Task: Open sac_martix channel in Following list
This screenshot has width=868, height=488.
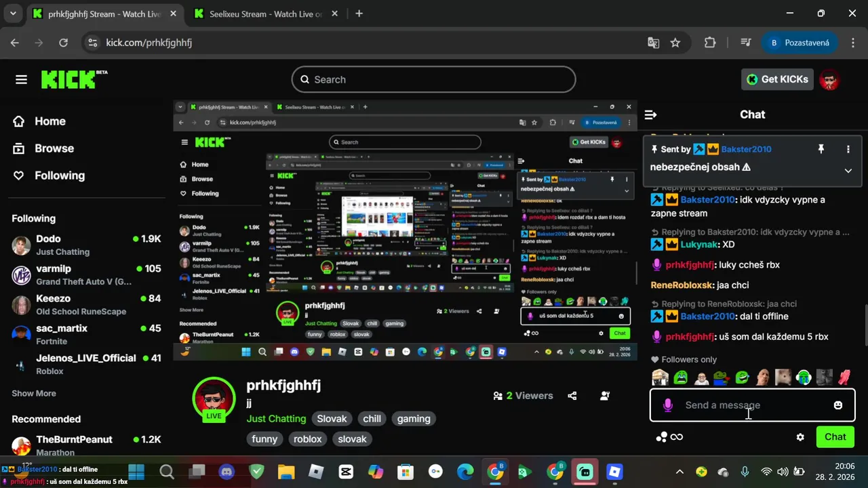Action: [x=86, y=334]
